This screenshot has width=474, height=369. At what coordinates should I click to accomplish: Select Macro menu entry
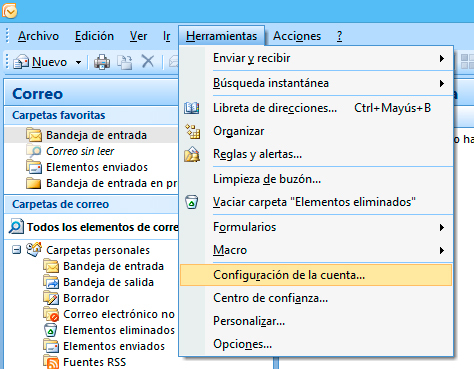pos(316,250)
